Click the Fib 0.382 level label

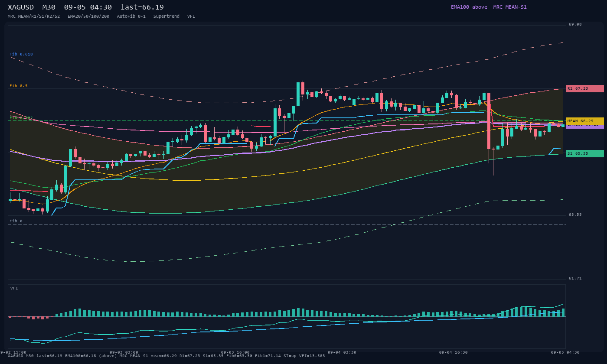[x=21, y=118]
